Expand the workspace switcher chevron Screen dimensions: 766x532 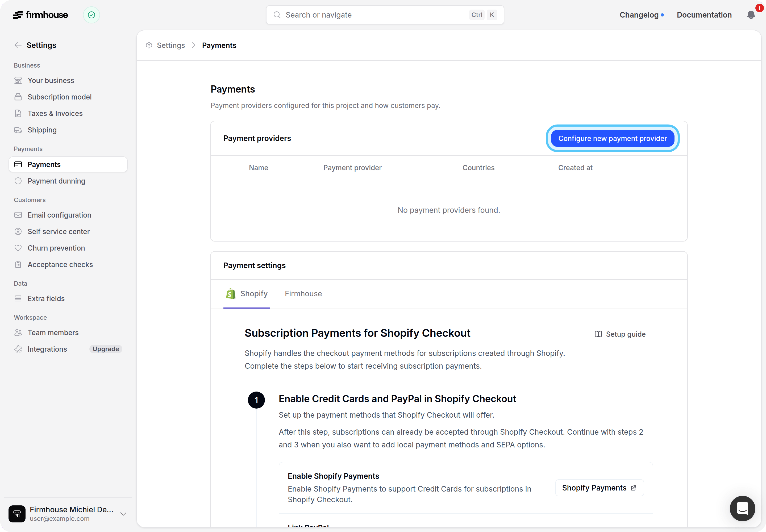(x=123, y=514)
